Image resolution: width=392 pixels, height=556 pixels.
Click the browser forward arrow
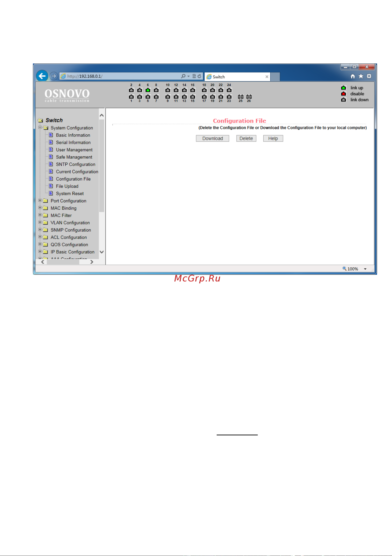point(54,76)
